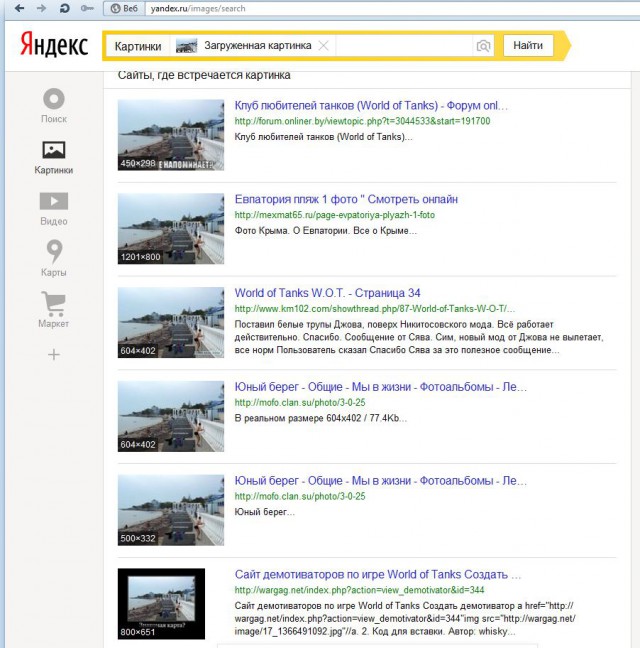This screenshot has width=640, height=648.
Task: Remove the Загруженная картинка with the X
Action: pos(324,45)
